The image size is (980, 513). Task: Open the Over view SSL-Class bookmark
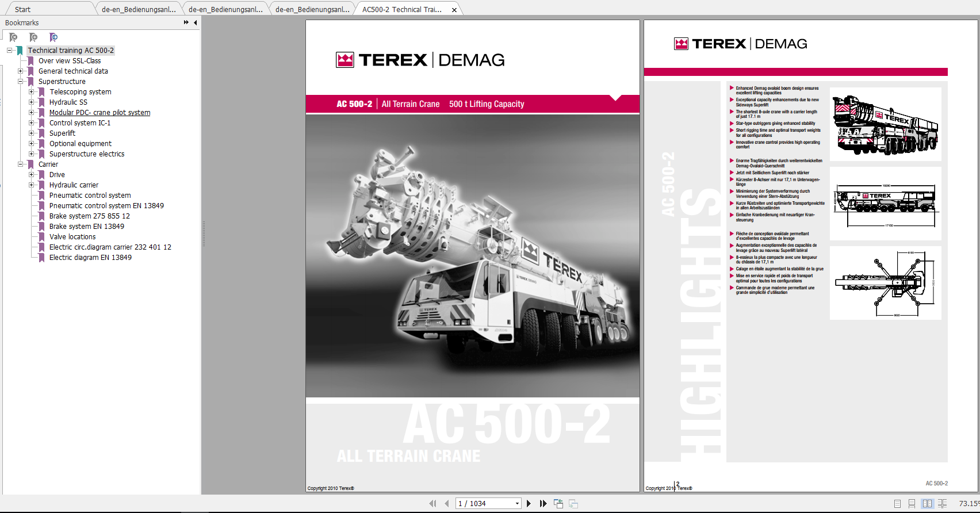(70, 61)
